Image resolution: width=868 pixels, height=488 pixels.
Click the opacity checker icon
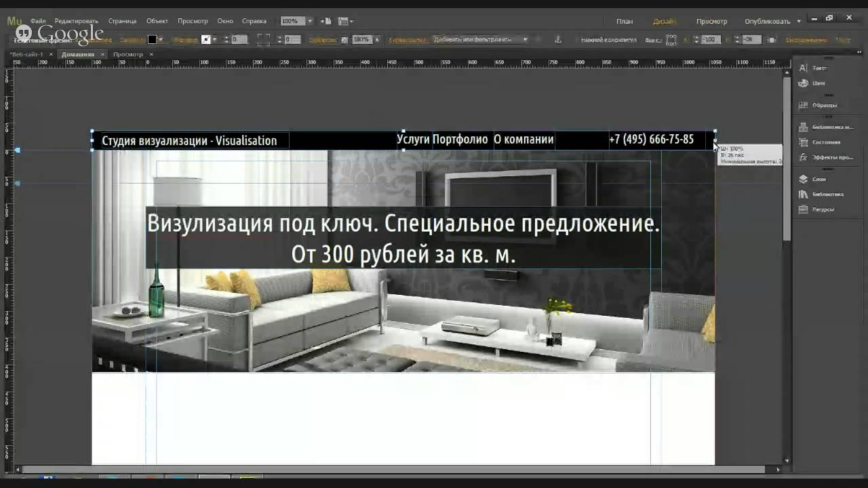[344, 40]
